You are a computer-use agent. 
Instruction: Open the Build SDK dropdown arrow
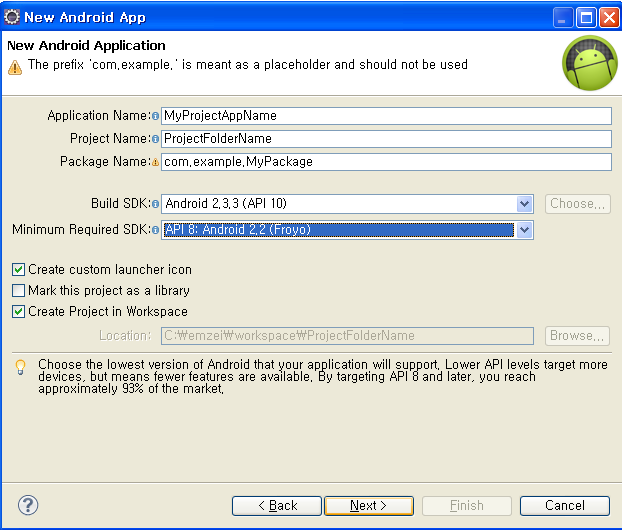pyautogui.click(x=524, y=204)
